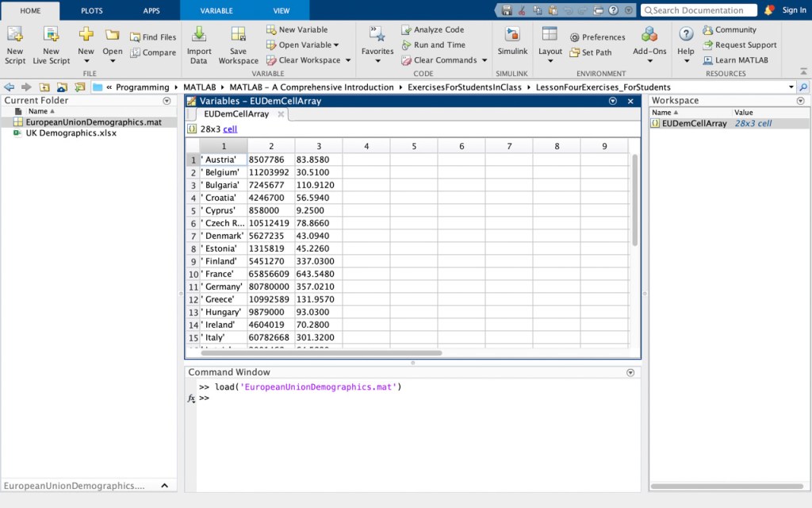Create a New Variable
Image resolution: width=812 pixels, height=508 pixels.
coord(297,29)
